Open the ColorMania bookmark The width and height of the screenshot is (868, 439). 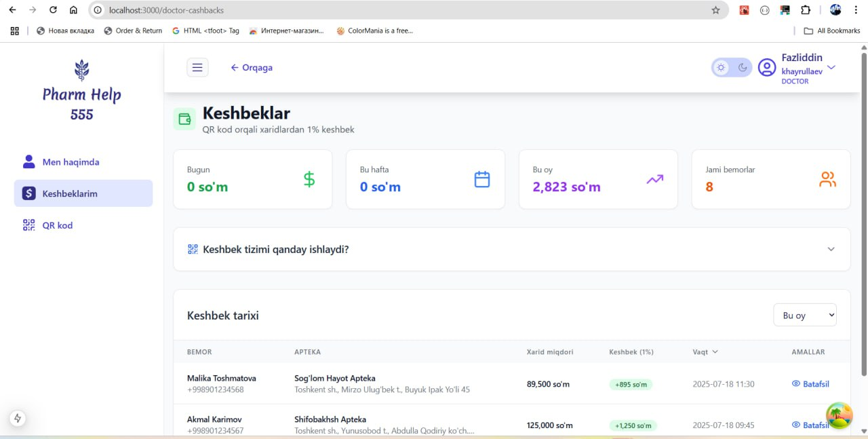[374, 31]
